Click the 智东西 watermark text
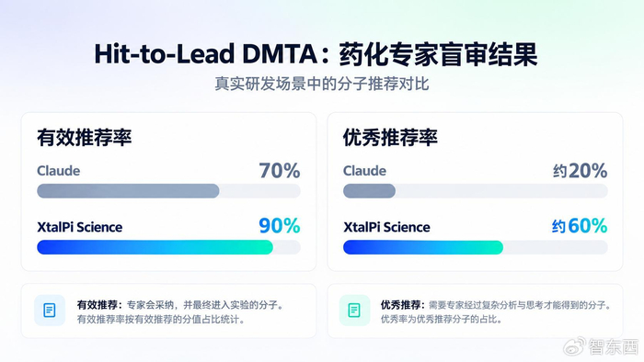The width and height of the screenshot is (644, 362). click(614, 346)
